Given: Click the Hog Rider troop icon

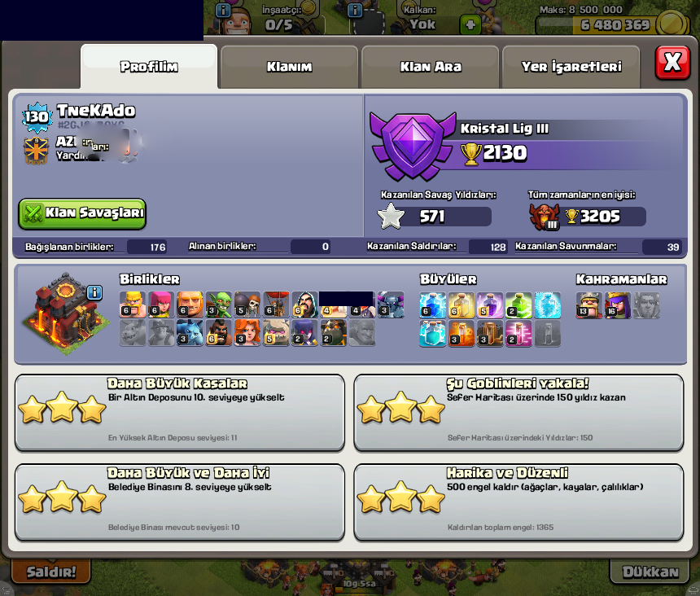Looking at the screenshot, I should pyautogui.click(x=218, y=332).
